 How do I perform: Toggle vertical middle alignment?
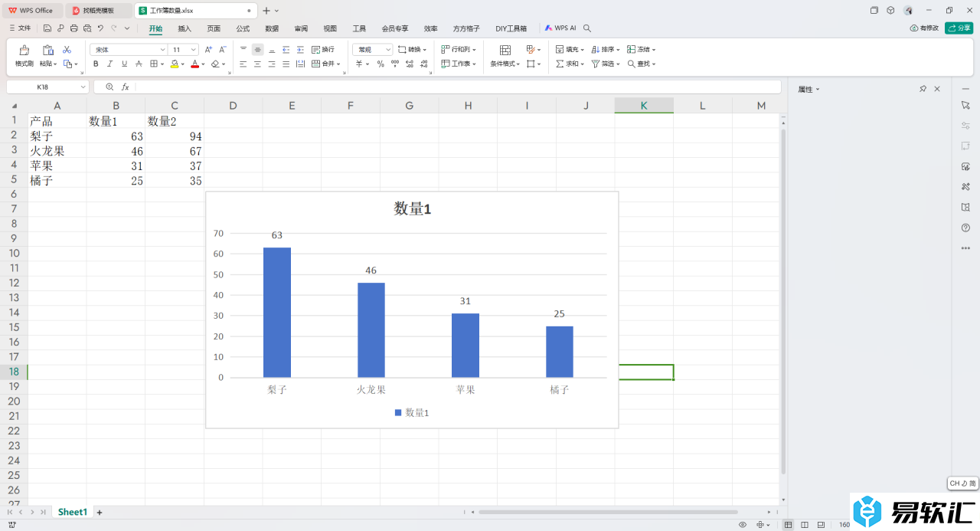tap(257, 49)
